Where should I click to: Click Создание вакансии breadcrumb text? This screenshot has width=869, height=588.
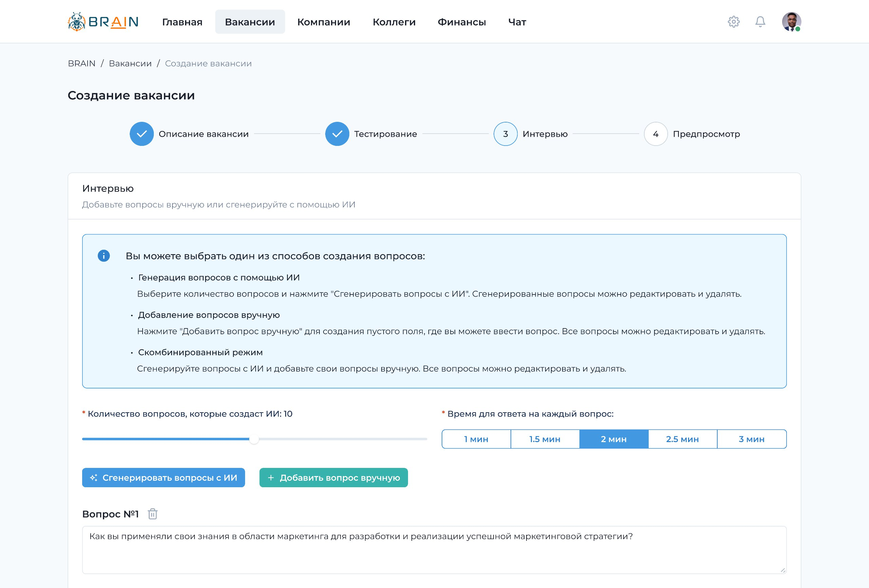click(208, 63)
